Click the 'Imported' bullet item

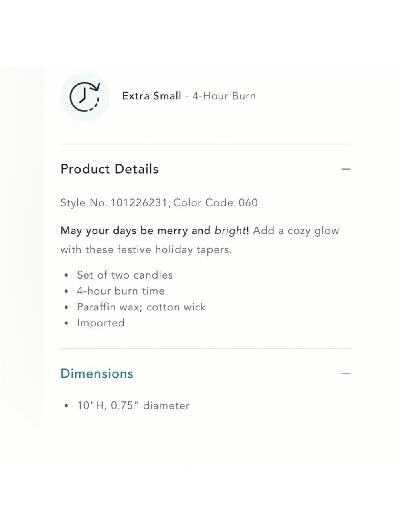(101, 323)
